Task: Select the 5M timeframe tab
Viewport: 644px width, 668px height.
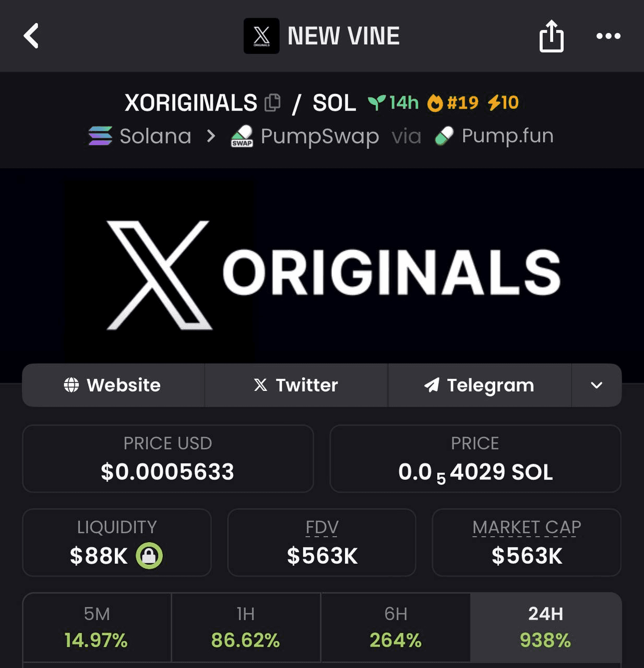Action: pyautogui.click(x=97, y=627)
